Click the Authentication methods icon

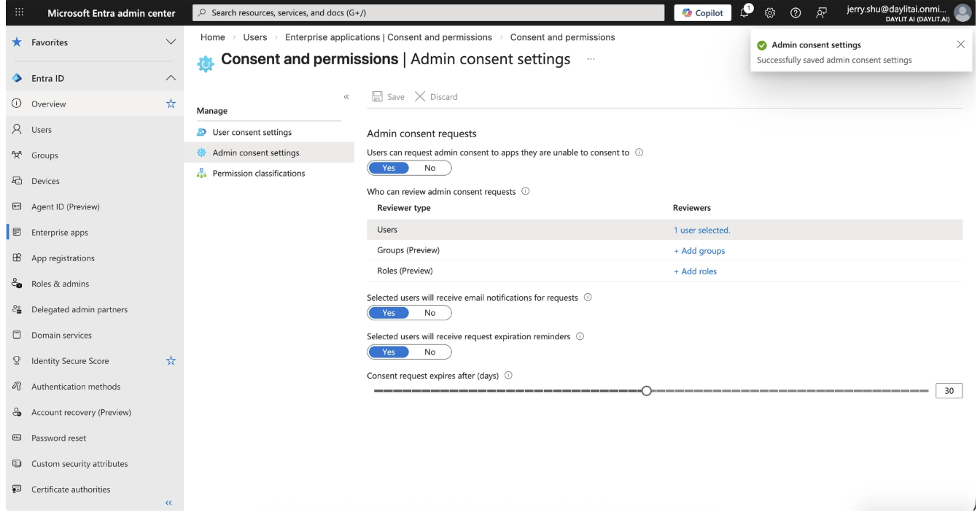click(x=16, y=387)
